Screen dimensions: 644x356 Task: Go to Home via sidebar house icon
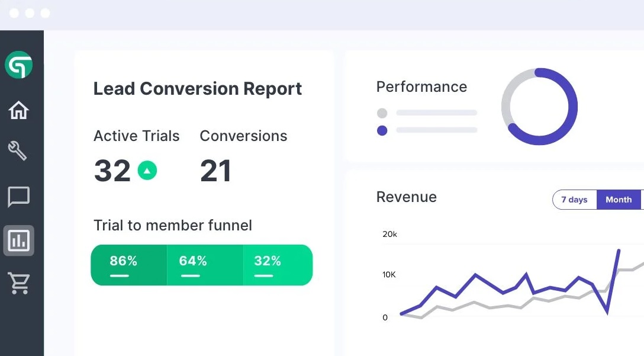click(x=19, y=110)
